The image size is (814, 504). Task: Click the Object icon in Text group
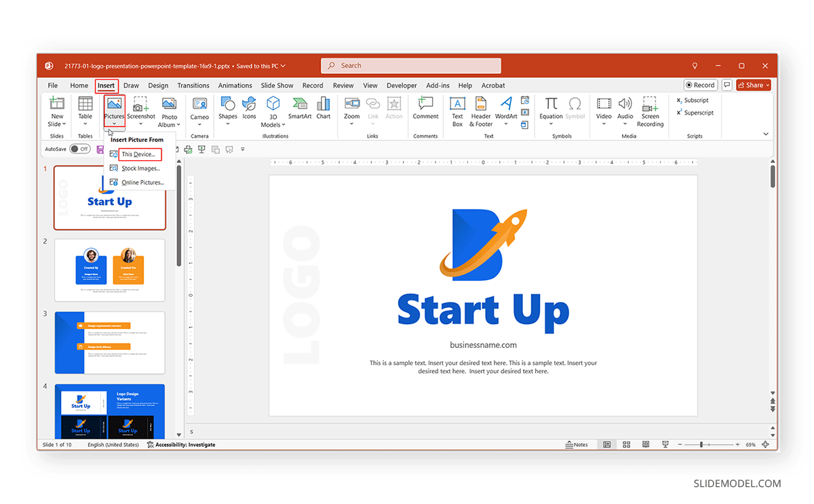pos(525,125)
